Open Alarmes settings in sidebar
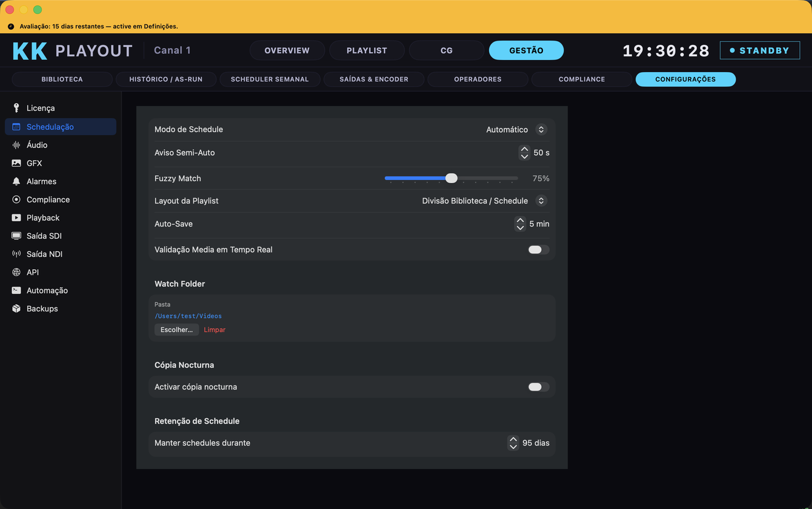The image size is (812, 509). coord(61,181)
